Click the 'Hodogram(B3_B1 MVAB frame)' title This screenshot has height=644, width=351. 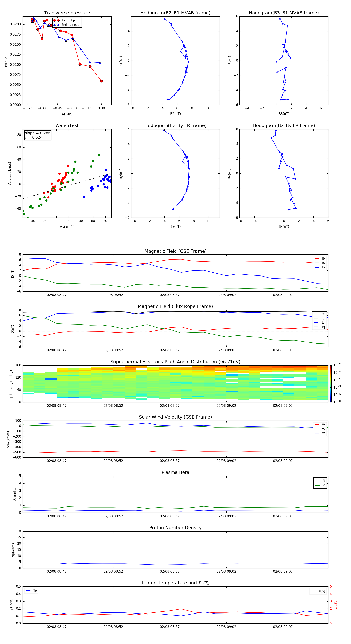284,13
